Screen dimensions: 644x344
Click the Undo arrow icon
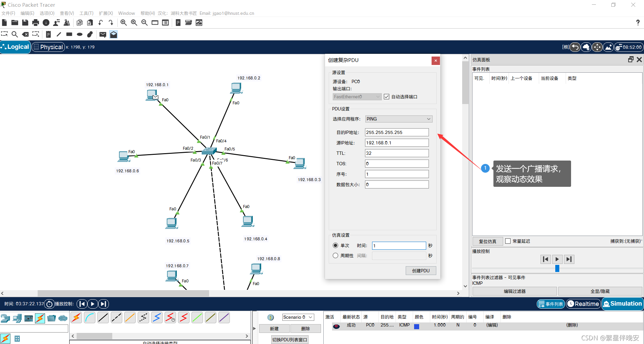pos(100,23)
